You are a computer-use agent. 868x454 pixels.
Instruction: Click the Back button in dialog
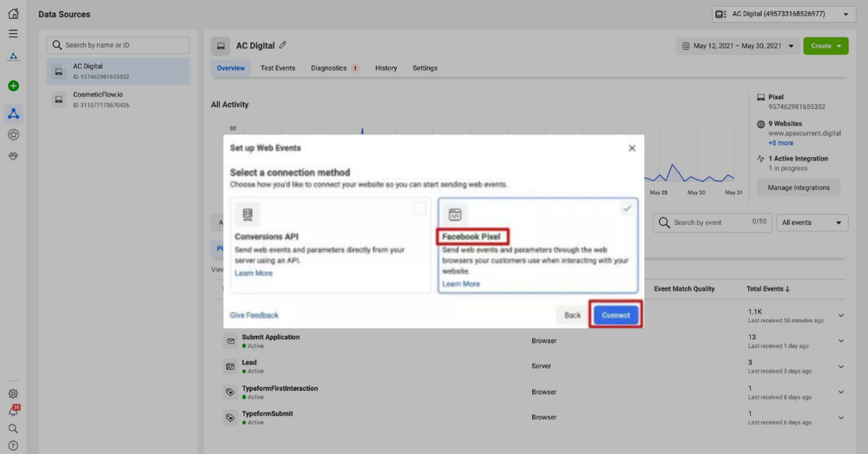(572, 315)
